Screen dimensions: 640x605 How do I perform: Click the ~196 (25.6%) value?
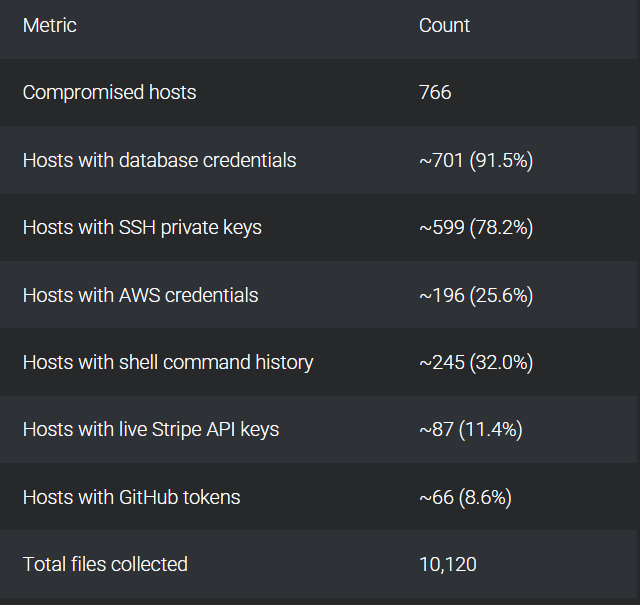(475, 295)
